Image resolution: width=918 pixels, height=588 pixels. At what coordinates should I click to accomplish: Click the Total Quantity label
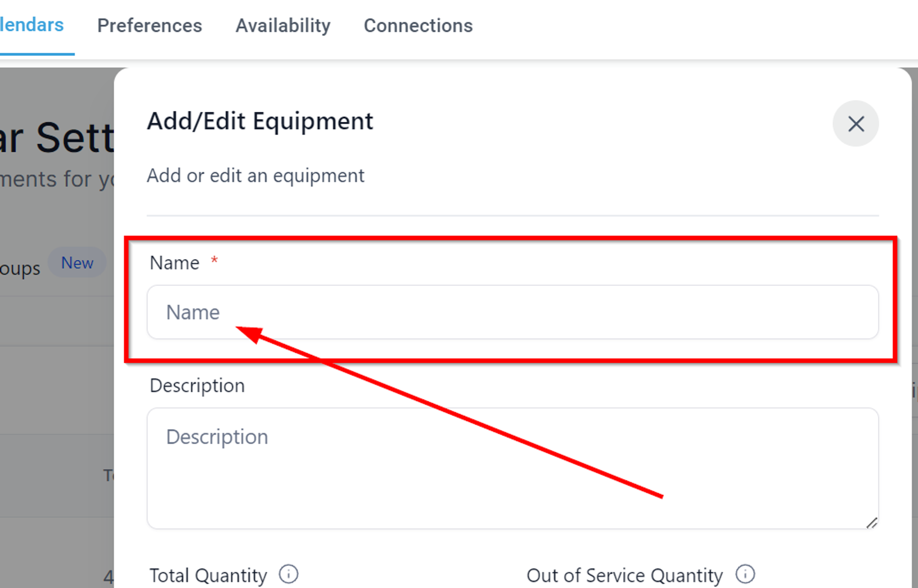pos(208,575)
